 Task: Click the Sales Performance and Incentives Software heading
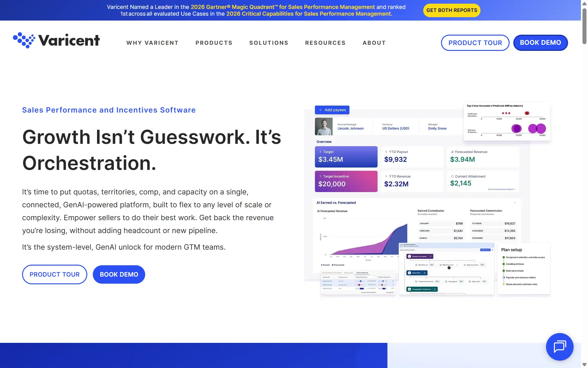pyautogui.click(x=109, y=110)
